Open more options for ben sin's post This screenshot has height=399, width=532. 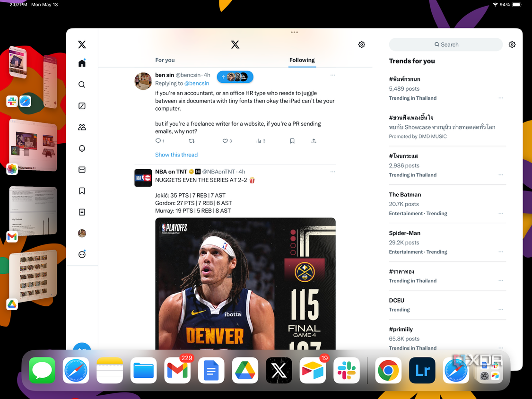[x=332, y=75]
